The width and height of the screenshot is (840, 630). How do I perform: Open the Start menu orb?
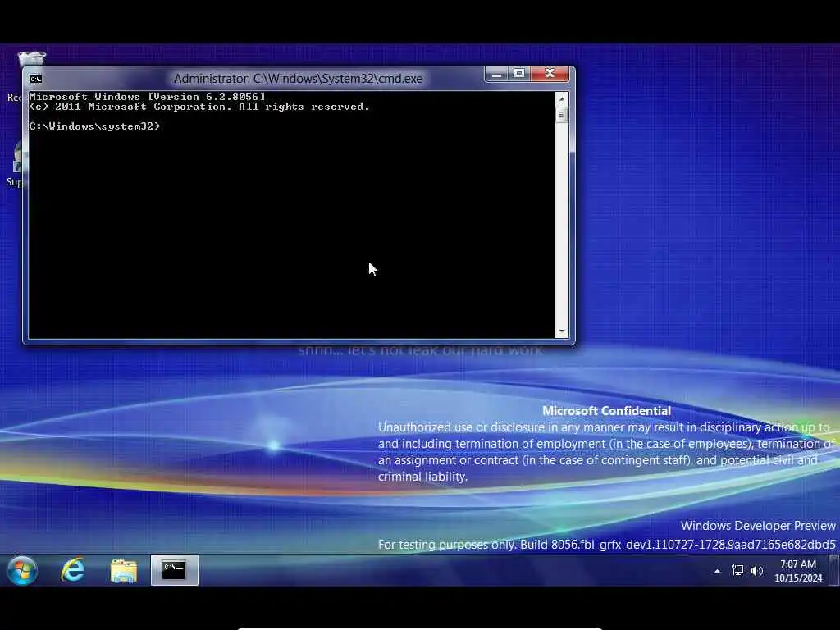pyautogui.click(x=22, y=570)
